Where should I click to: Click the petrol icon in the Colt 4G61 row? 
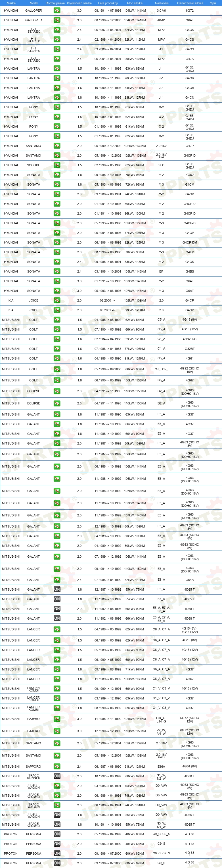(x=57, y=358)
